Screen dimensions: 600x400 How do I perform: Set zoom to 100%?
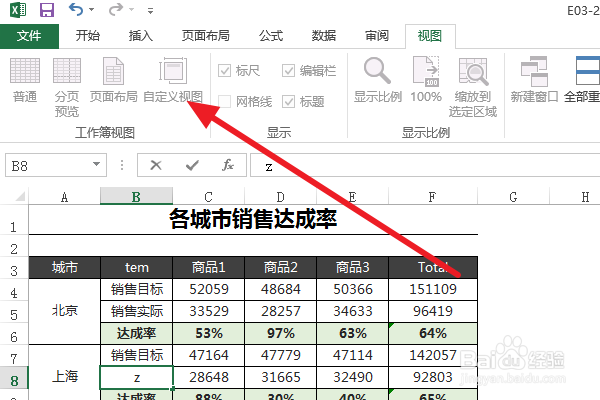pyautogui.click(x=426, y=80)
